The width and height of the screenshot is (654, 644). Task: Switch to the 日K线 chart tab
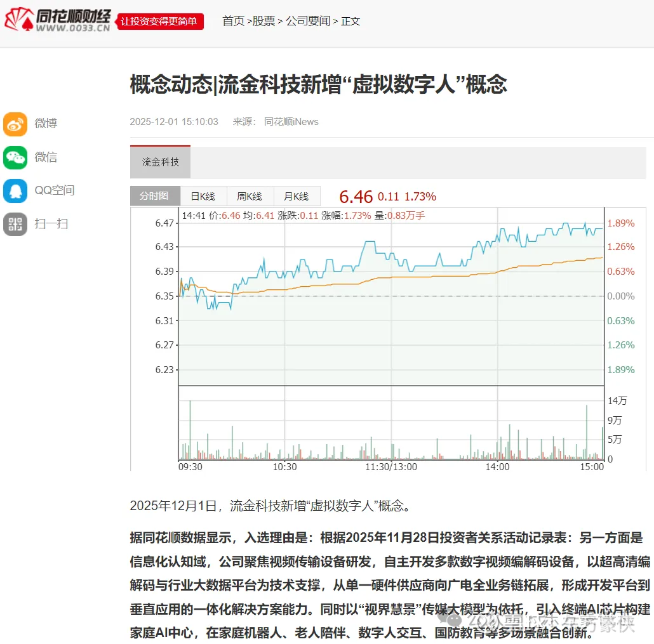click(203, 196)
